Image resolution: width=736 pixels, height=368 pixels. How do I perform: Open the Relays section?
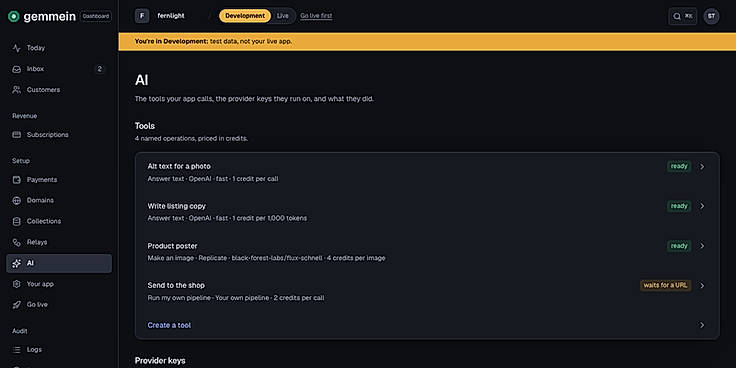tap(59, 242)
